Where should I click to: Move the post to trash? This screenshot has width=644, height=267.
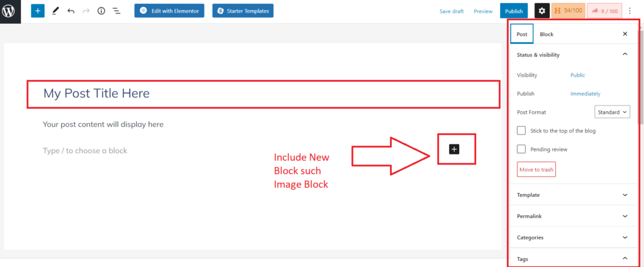[536, 170]
